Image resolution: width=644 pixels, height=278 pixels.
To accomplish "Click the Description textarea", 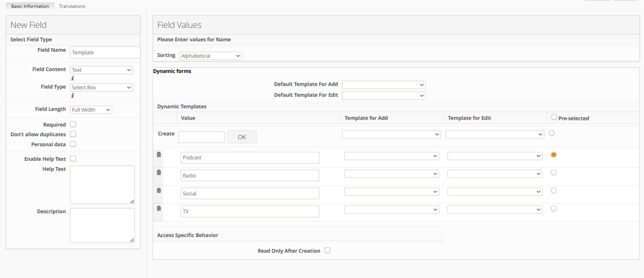I will point(102,226).
